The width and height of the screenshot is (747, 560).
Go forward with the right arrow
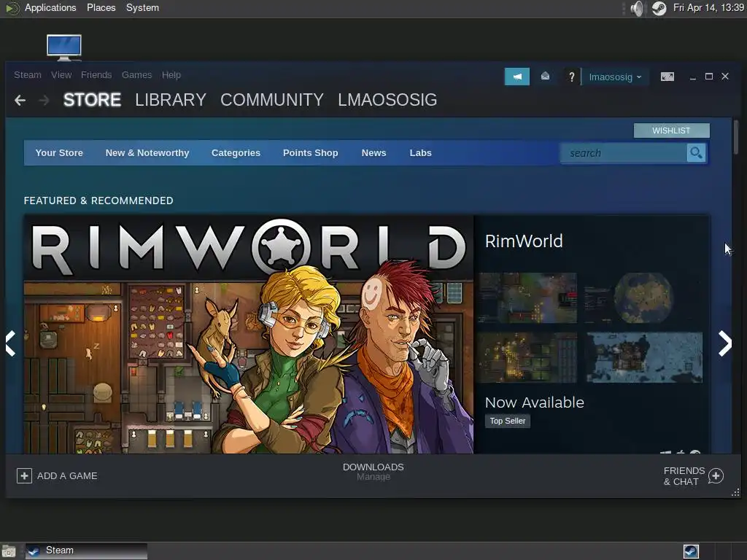[x=44, y=101]
